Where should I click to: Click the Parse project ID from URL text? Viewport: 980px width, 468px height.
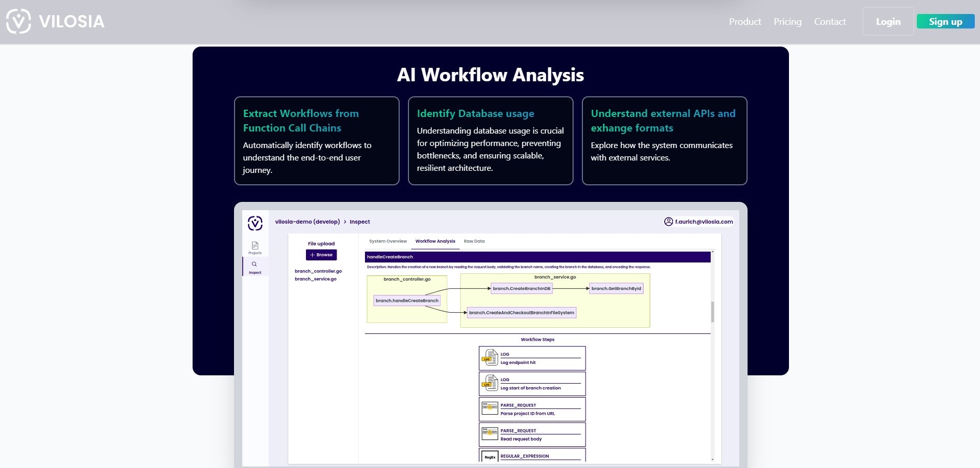(528, 414)
